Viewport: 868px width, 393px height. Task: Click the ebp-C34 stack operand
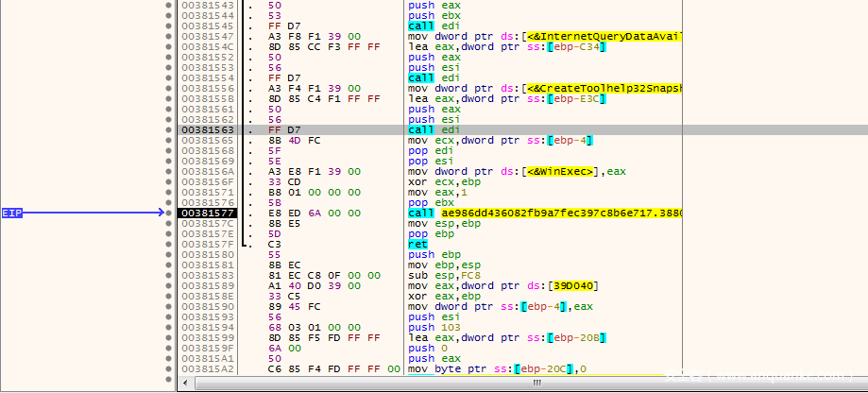(573, 46)
